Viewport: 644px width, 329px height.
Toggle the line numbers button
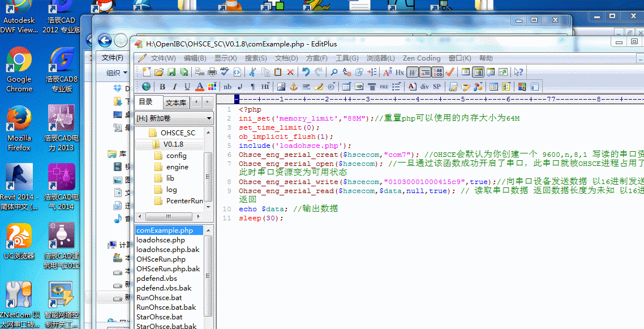point(437,72)
